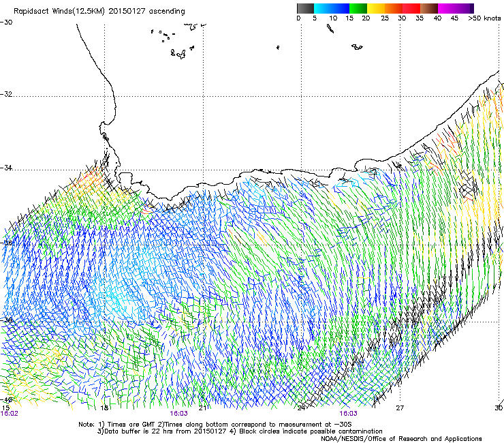Click the '>50 knots' legend label
Image resolution: width=504 pixels, height=443 pixels.
(484, 18)
